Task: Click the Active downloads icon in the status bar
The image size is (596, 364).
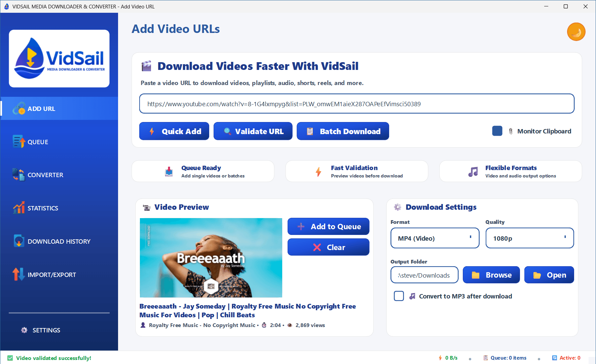Action: pos(555,358)
